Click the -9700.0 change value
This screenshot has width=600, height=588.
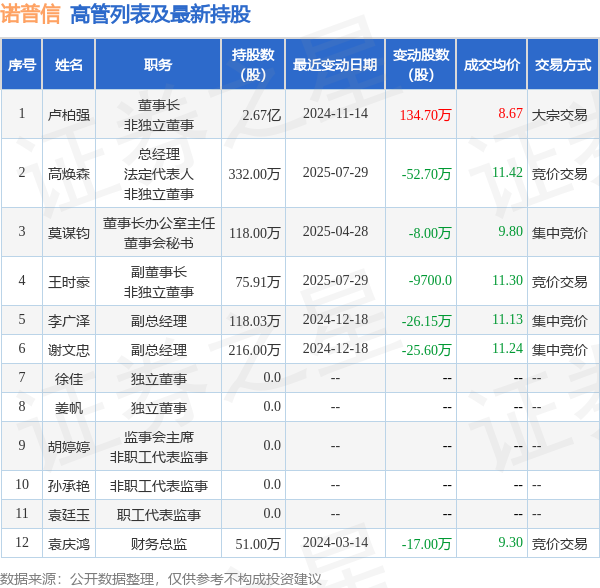[430, 280]
